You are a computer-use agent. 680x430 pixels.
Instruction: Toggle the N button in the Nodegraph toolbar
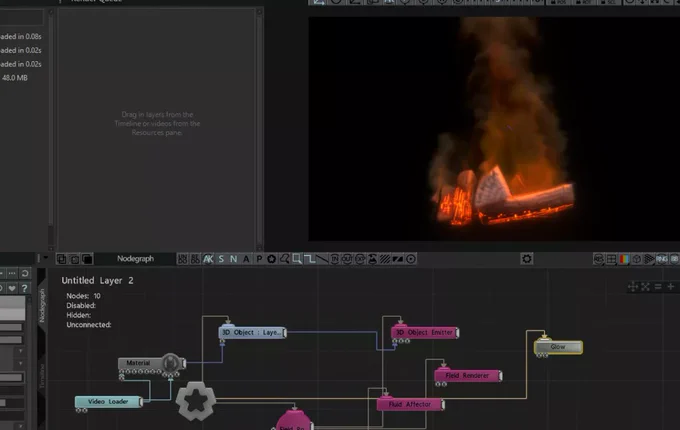click(x=234, y=259)
